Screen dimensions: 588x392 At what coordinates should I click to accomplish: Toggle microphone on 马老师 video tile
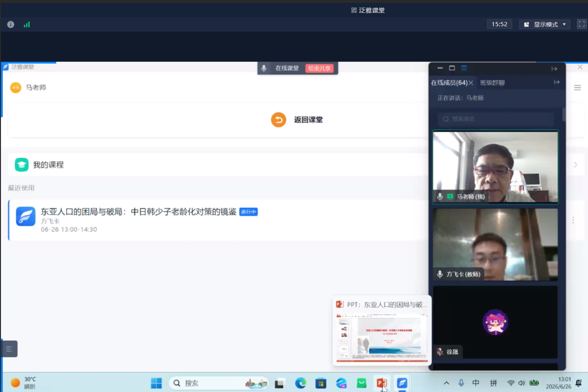click(x=440, y=196)
